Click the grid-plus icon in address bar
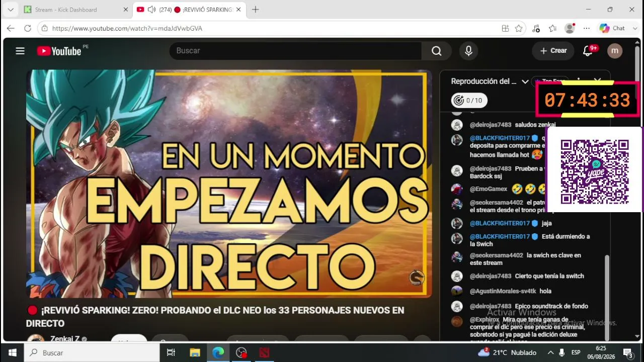This screenshot has width=644, height=362. (505, 28)
